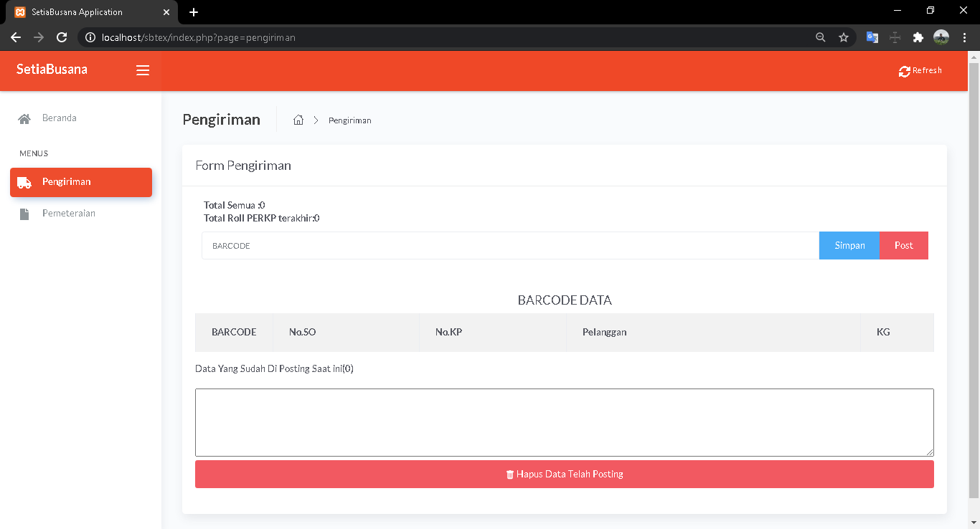The height and width of the screenshot is (529, 980).
Task: Click the home icon in breadcrumb
Action: pyautogui.click(x=298, y=120)
